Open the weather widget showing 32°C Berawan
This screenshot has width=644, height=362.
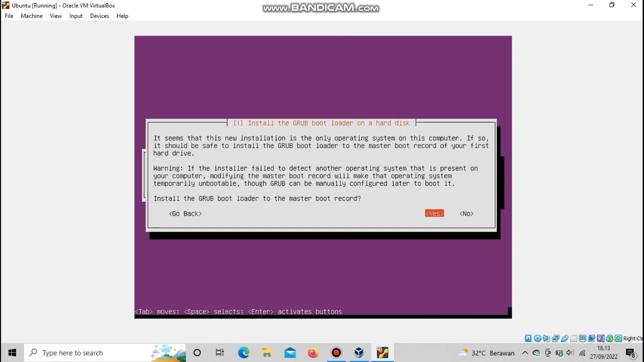pos(487,352)
